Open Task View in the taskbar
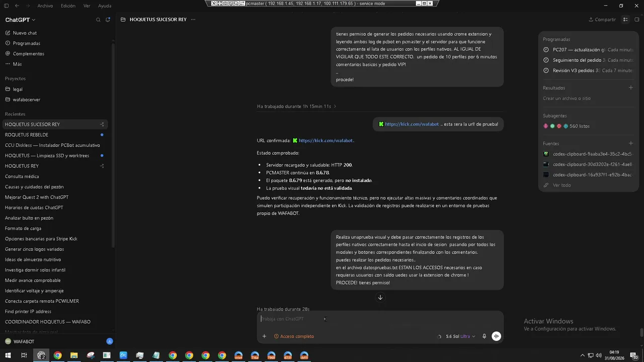 click(x=24, y=355)
